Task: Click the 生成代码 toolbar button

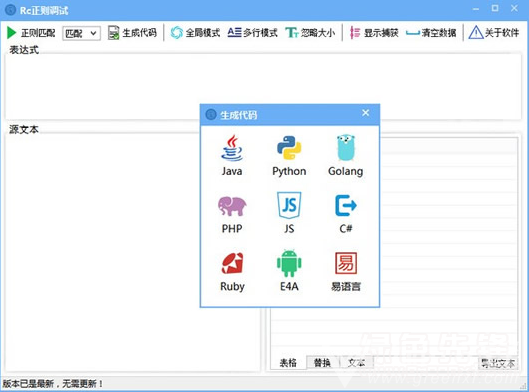Action: [x=132, y=33]
